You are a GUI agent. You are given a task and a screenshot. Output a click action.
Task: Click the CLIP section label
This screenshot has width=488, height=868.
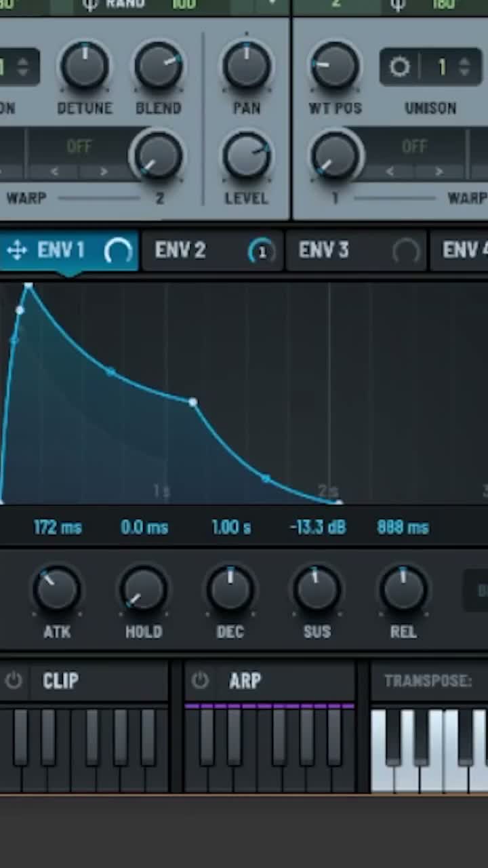click(x=60, y=681)
